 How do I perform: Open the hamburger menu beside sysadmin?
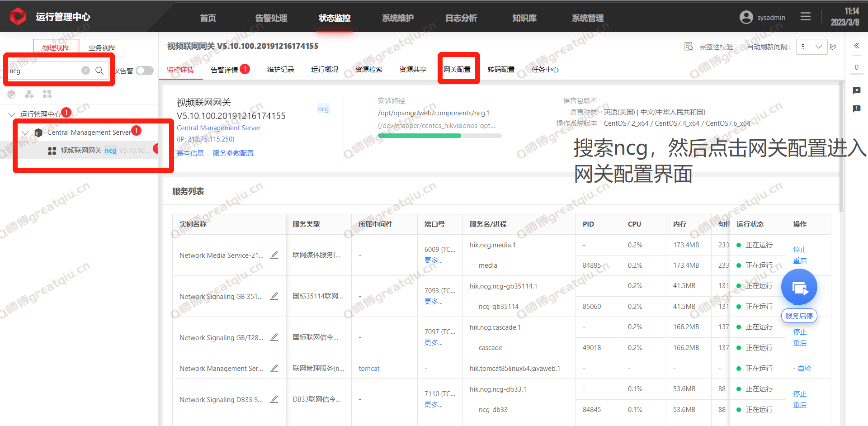pos(806,16)
